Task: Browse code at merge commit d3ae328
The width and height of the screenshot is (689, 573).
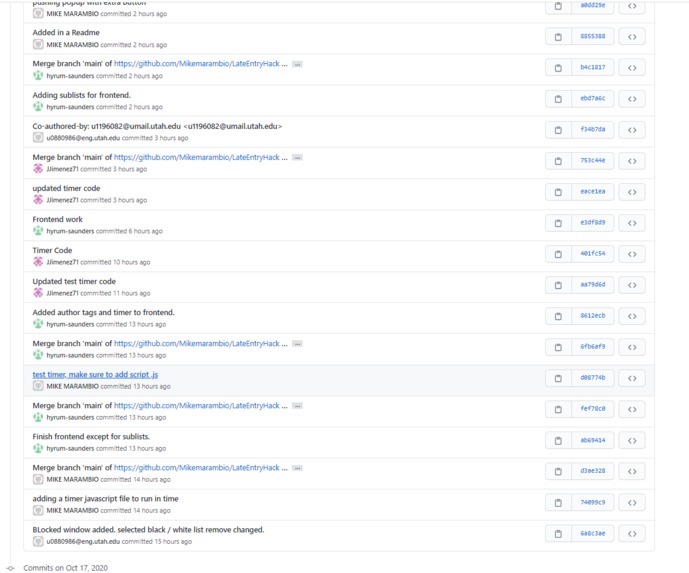Action: click(x=632, y=471)
